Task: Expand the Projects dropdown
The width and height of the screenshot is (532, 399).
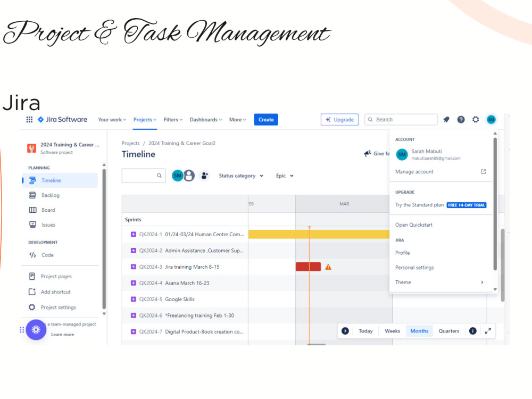Action: pos(145,119)
